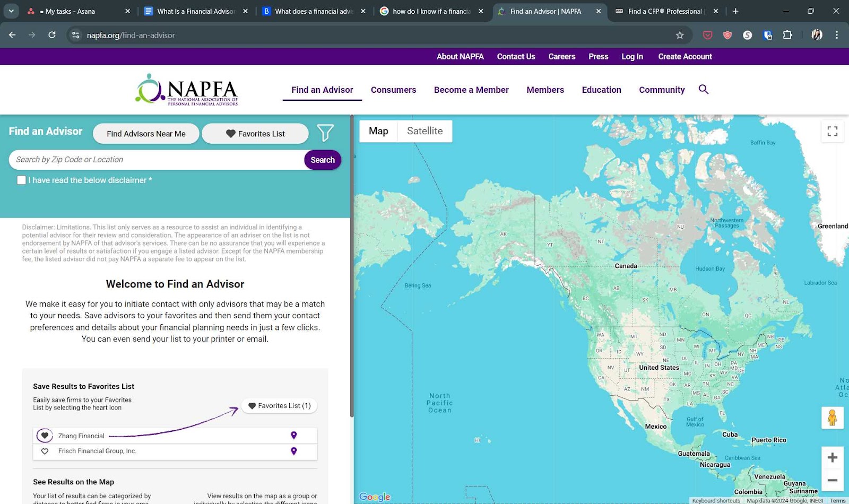Reload the page in the browser
This screenshot has width=849, height=504.
pyautogui.click(x=52, y=35)
